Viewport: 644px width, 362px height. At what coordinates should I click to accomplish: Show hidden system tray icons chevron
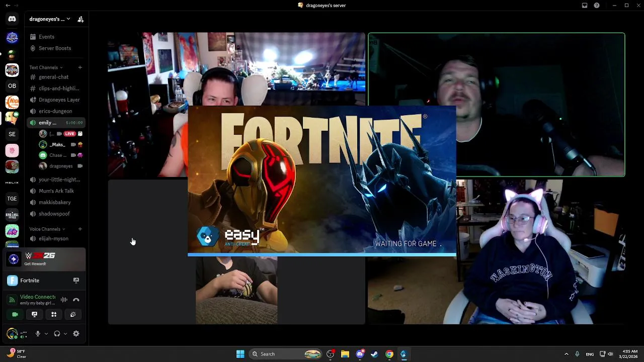click(566, 354)
